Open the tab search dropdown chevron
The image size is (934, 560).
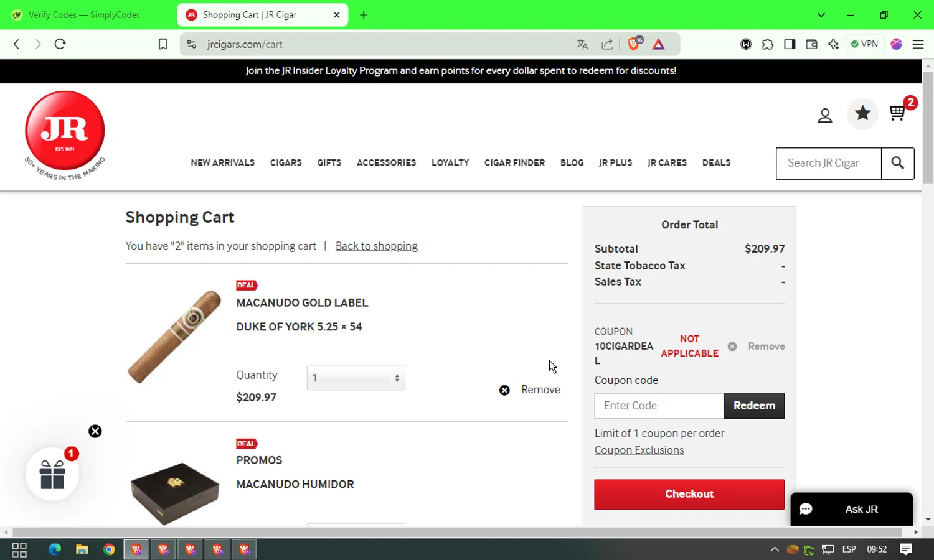821,15
